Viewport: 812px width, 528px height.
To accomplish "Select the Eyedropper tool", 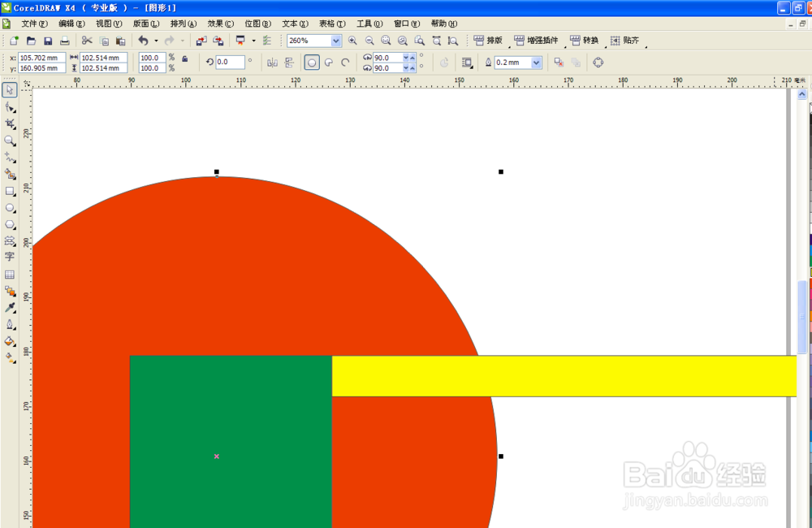I will click(x=10, y=308).
